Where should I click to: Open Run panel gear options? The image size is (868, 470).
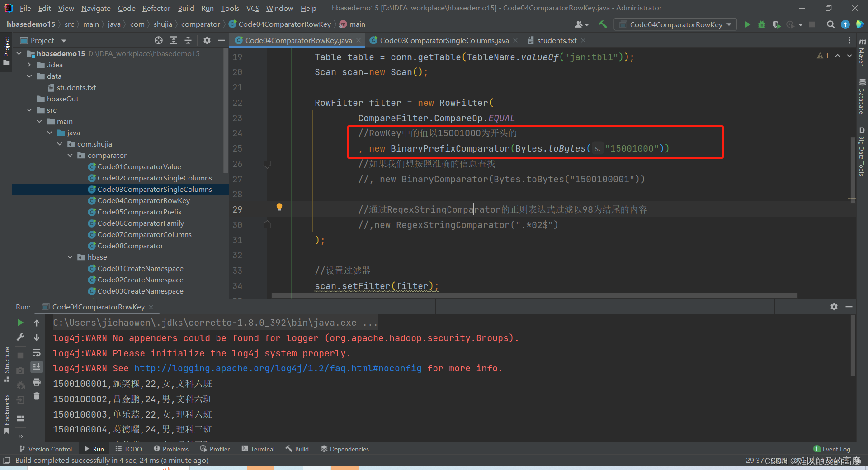tap(834, 307)
